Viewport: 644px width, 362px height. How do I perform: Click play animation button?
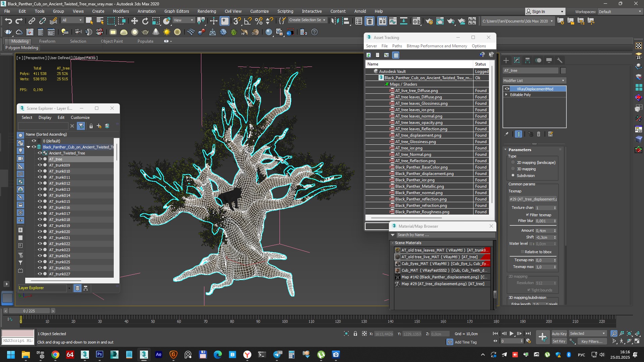tap(511, 333)
